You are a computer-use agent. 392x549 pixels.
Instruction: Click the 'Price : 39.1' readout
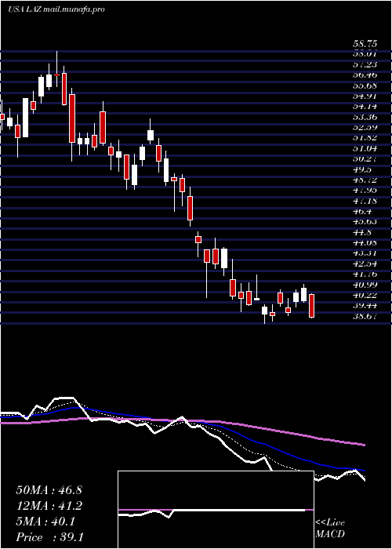[49, 537]
